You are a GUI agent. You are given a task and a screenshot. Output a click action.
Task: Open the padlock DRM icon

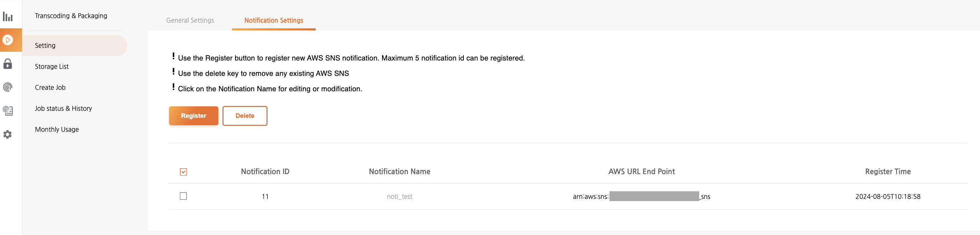click(x=8, y=64)
